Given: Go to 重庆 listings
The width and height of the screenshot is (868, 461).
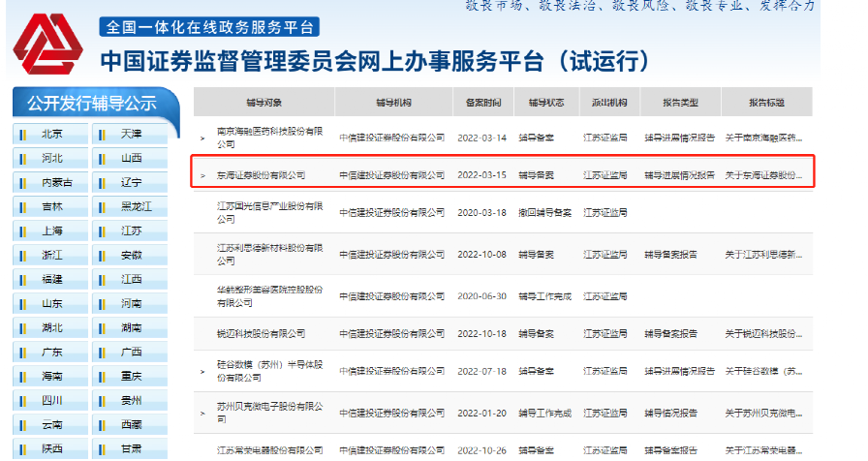Looking at the screenshot, I should click(130, 377).
